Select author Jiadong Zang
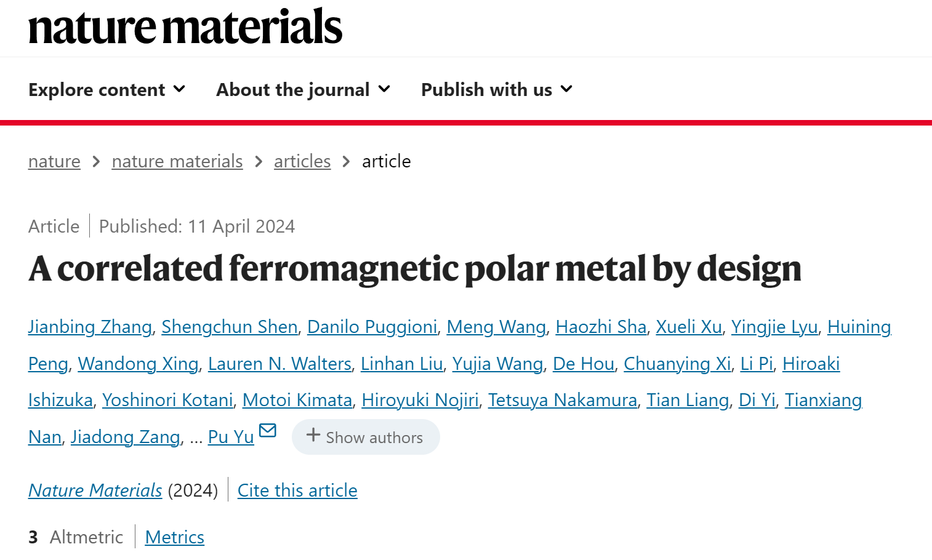 click(126, 437)
